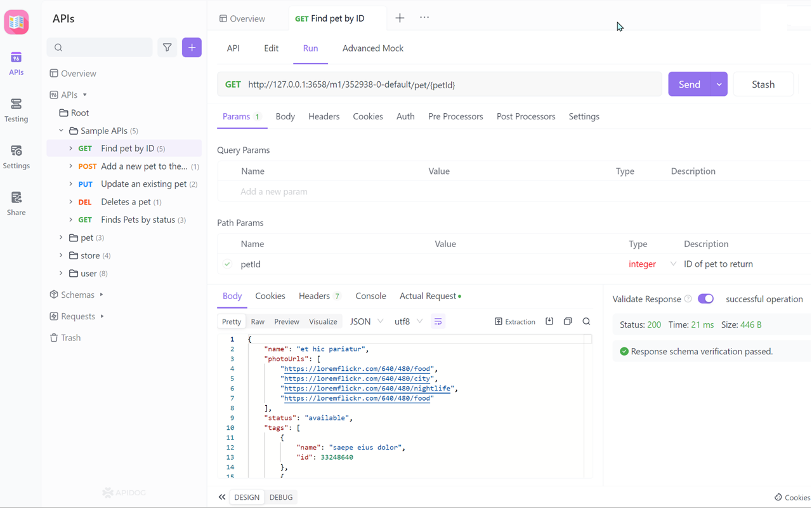Expand the Finds Pets by status item
812x508 pixels.
click(70, 220)
